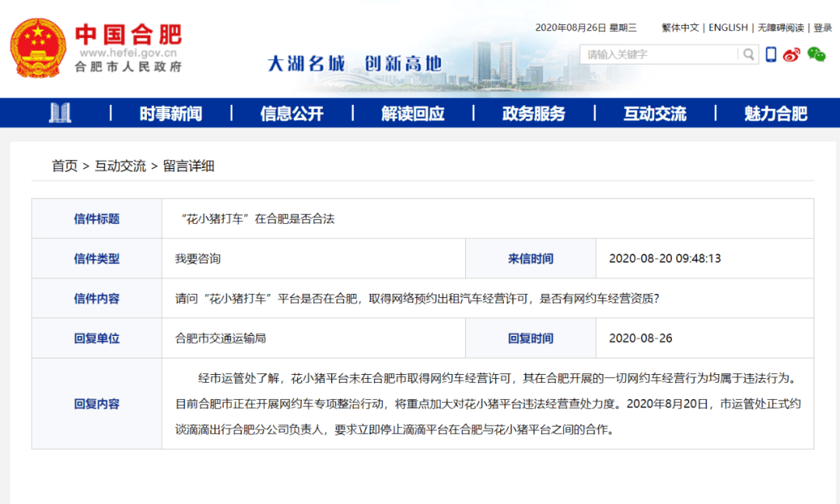The height and width of the screenshot is (504, 840).
Task: Select 回复单位 label cell
Action: click(97, 338)
